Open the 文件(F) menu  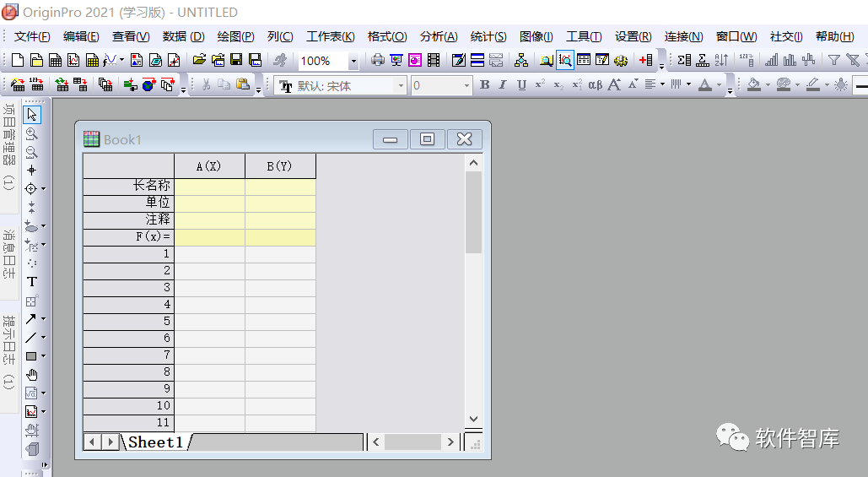(31, 36)
